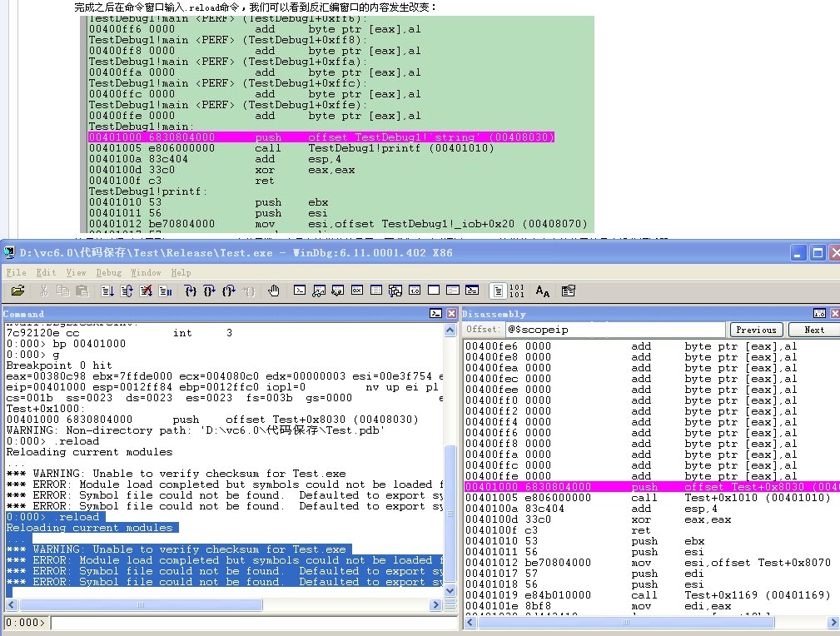Toggle Source mode on icon
840x636 pixels.
tap(498, 291)
